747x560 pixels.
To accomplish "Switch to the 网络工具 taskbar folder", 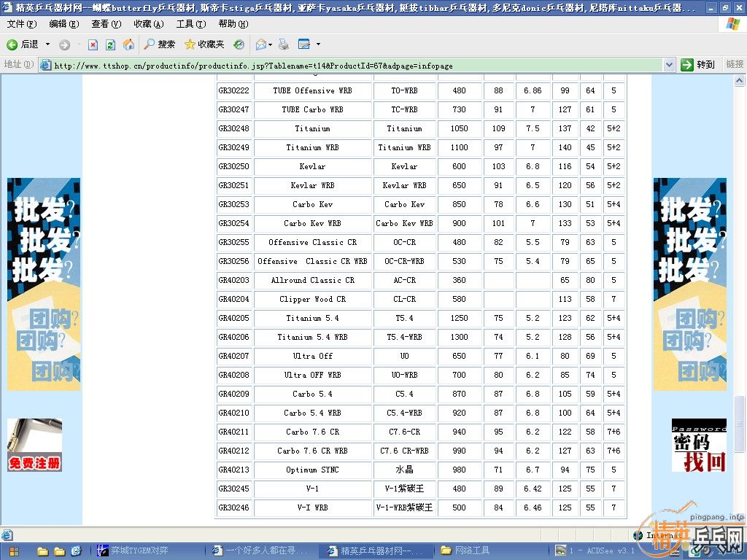I will click(x=491, y=551).
